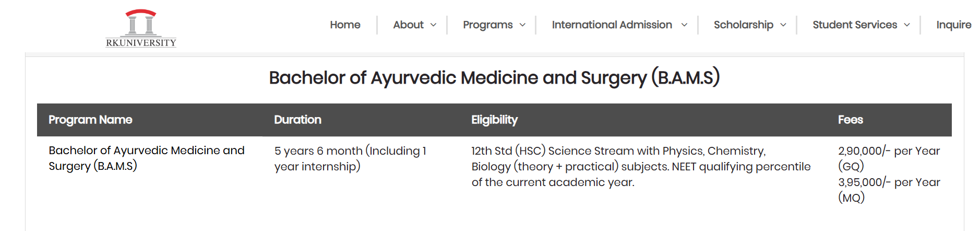Open the Programs menu item
980x231 pixels.
click(488, 25)
